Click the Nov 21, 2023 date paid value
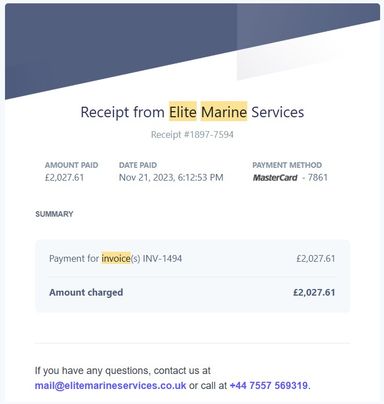384x404 pixels. click(x=171, y=177)
